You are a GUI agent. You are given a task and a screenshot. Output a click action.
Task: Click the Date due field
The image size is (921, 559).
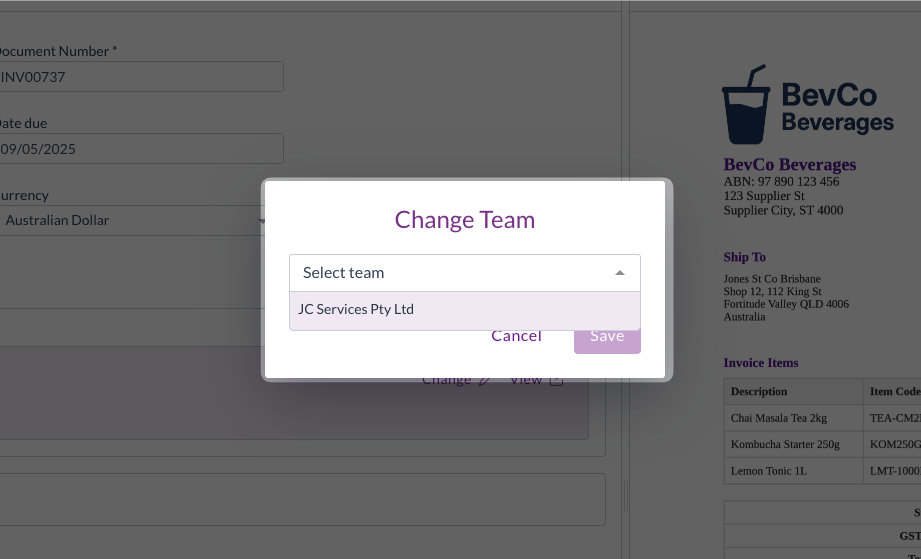click(140, 149)
